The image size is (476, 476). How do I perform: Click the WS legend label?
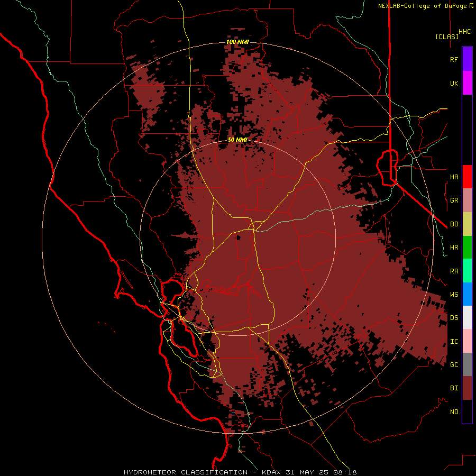point(454,294)
